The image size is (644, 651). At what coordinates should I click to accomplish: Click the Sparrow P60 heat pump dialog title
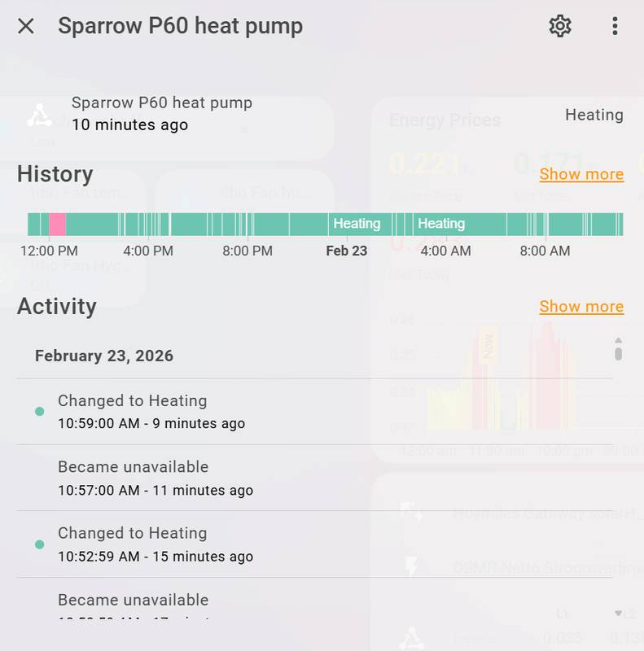180,26
